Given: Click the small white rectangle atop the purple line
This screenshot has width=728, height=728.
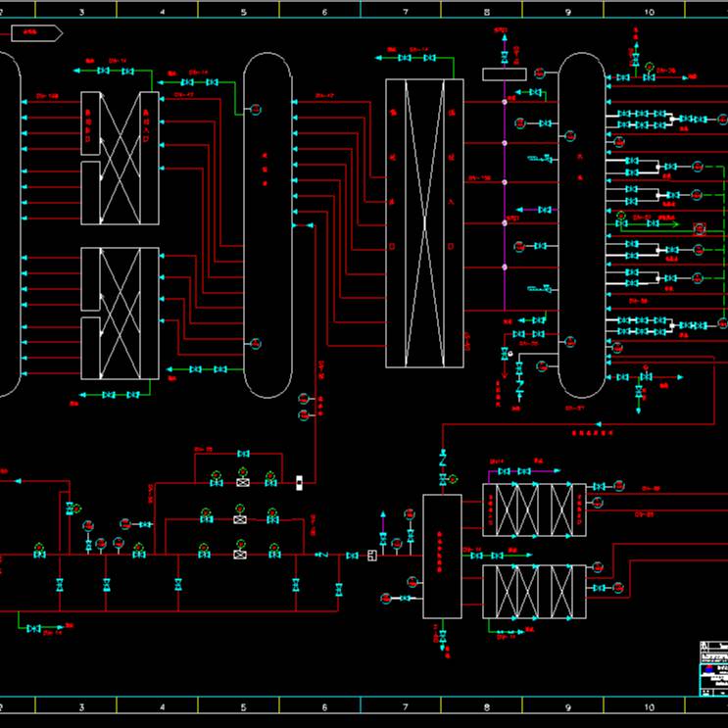Looking at the screenshot, I should point(504,74).
